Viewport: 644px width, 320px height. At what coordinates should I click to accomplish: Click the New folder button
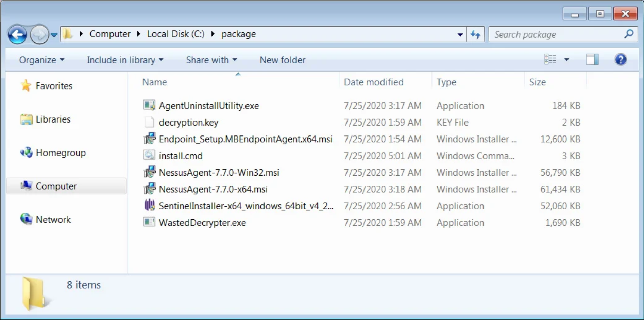[x=282, y=60]
